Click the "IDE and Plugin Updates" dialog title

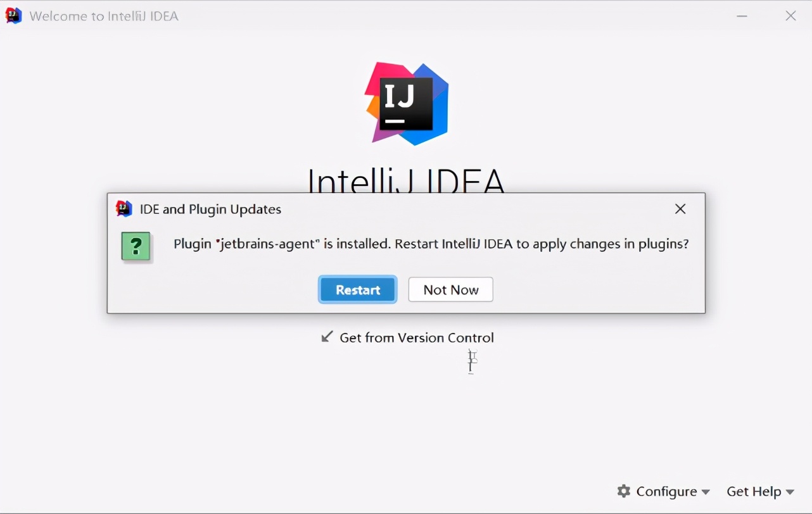tap(210, 210)
